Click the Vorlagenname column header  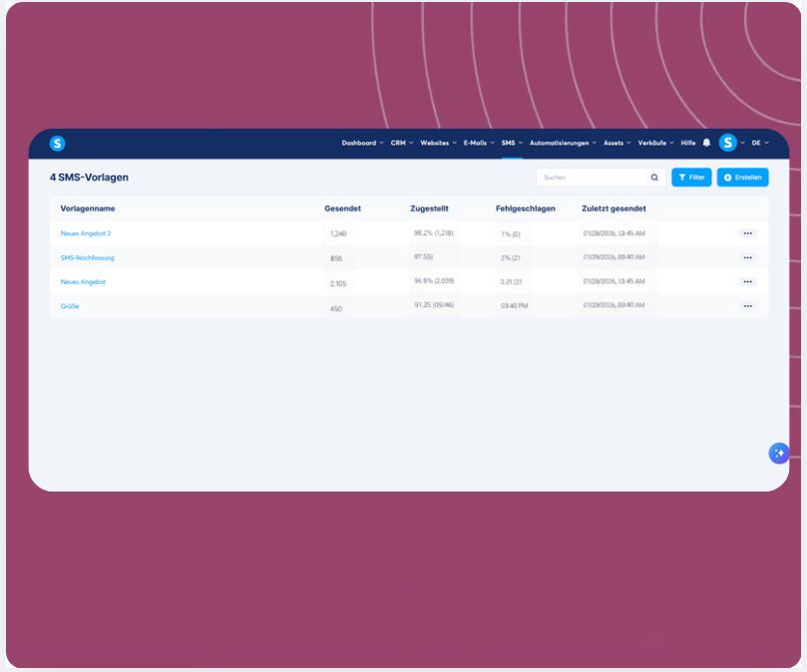88,208
